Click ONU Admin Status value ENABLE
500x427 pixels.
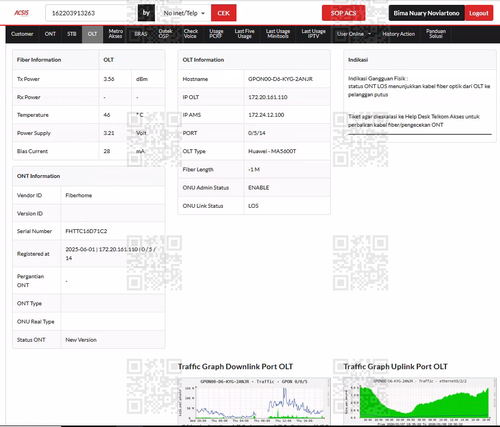[258, 188]
